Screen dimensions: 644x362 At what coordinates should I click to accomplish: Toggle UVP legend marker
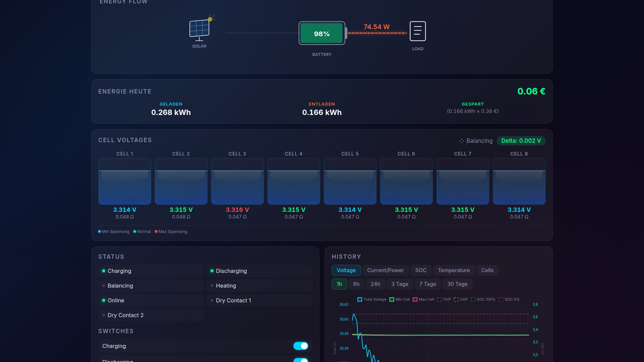point(456,300)
